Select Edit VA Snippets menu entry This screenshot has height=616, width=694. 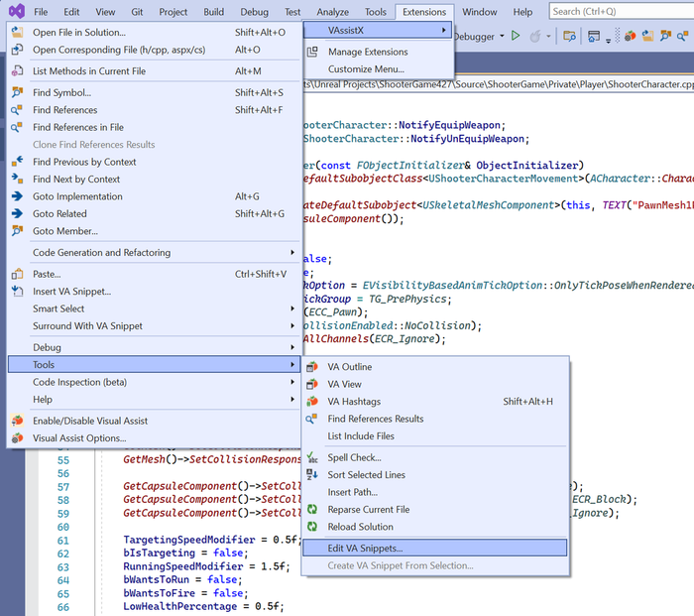click(366, 548)
